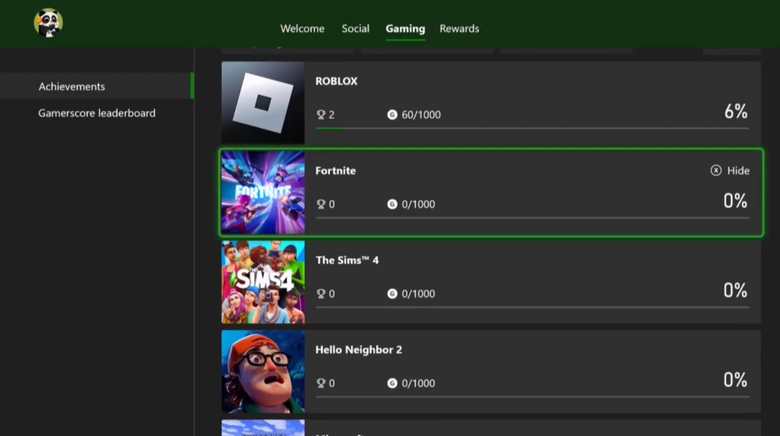Hide Fortnite using the Hide button
Viewport: 780px width, 436px height.
(730, 171)
